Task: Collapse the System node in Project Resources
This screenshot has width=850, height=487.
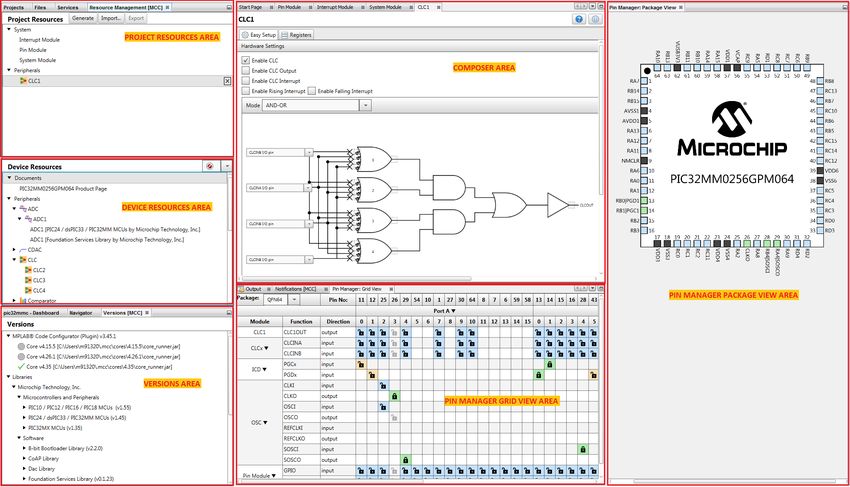Action: 9,29
